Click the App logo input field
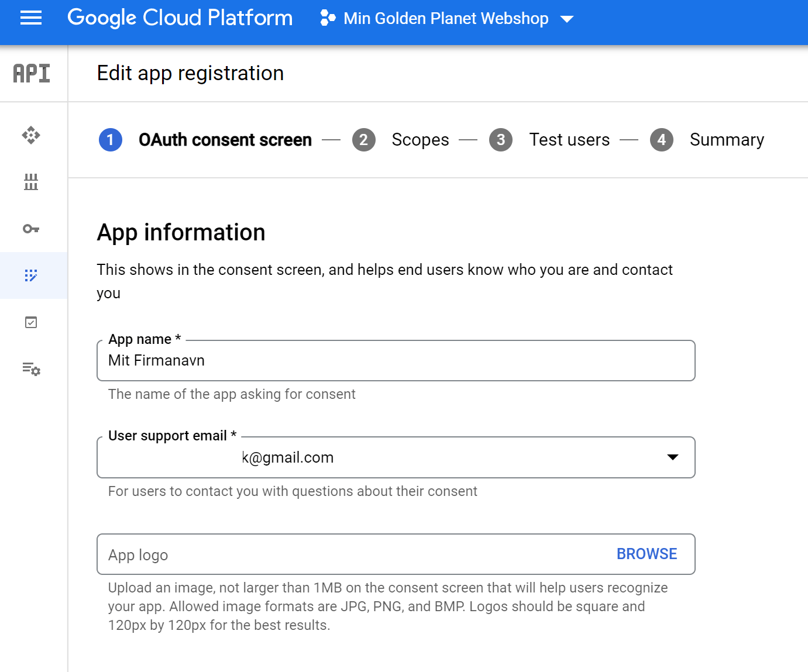Screen dimensions: 808x672 pos(396,554)
